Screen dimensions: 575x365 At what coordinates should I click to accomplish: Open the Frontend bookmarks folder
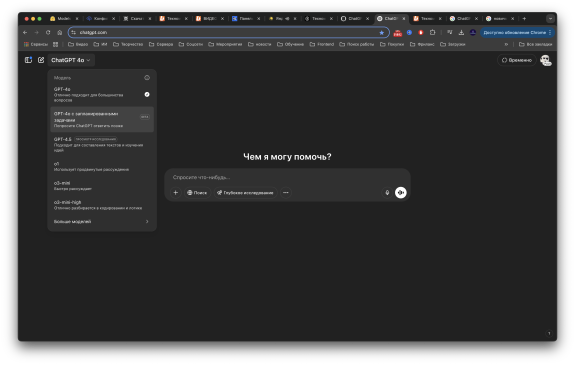[322, 44]
